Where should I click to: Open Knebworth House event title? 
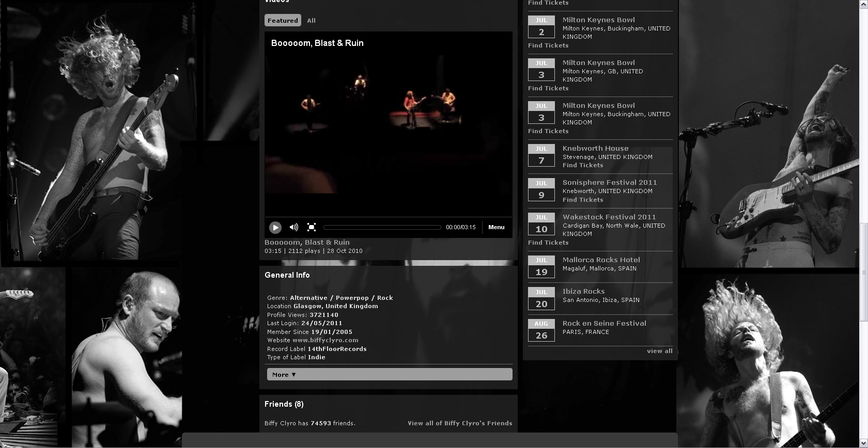point(595,148)
